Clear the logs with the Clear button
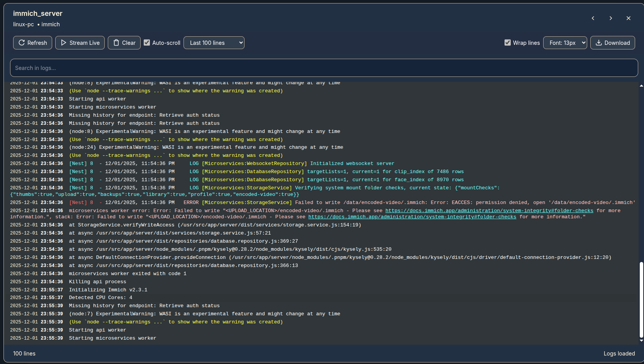The height and width of the screenshot is (364, 644). tap(124, 43)
